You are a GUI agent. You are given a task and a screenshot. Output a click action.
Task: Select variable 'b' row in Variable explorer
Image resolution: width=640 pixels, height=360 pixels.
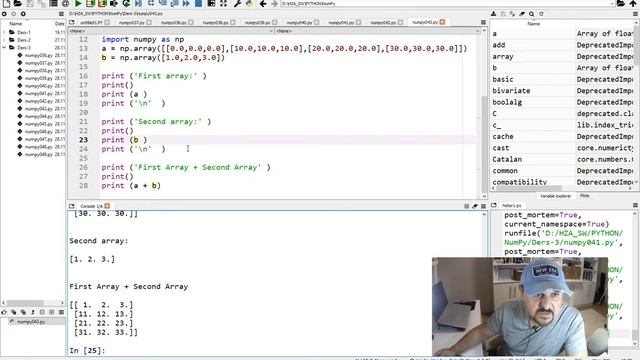[563, 68]
